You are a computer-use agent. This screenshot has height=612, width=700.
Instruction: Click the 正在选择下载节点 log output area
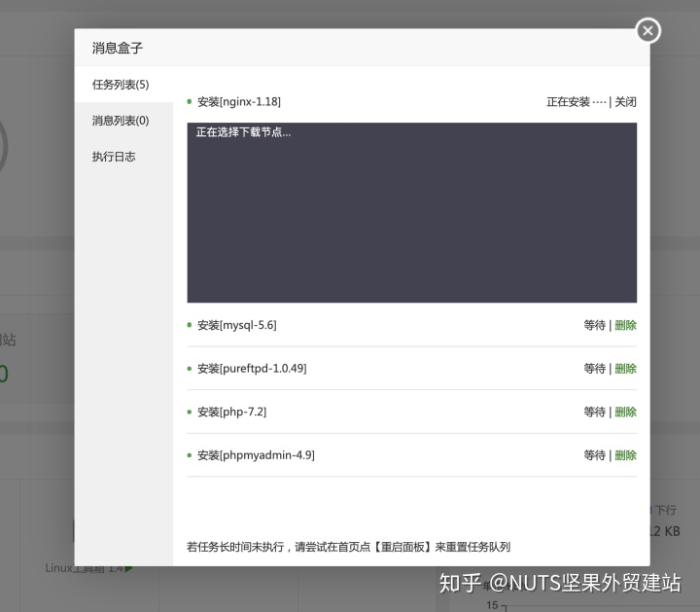tap(411, 213)
